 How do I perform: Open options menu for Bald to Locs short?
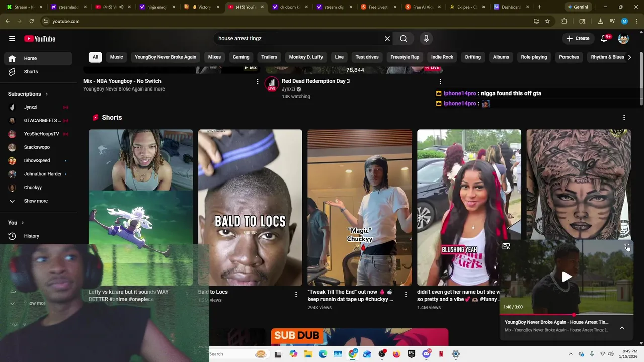[296, 294]
